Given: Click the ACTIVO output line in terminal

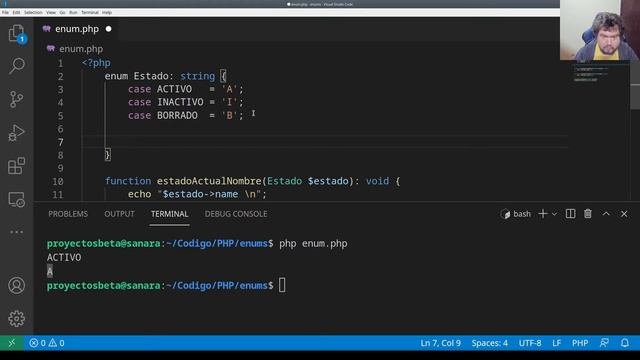Looking at the screenshot, I should point(64,258).
